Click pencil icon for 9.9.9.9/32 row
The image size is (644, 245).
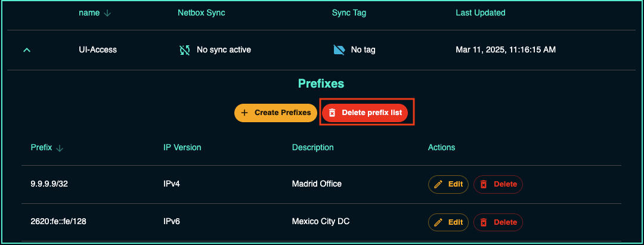[438, 184]
